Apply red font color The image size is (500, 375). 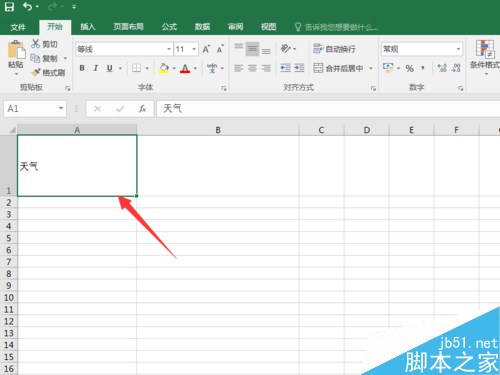pos(185,68)
